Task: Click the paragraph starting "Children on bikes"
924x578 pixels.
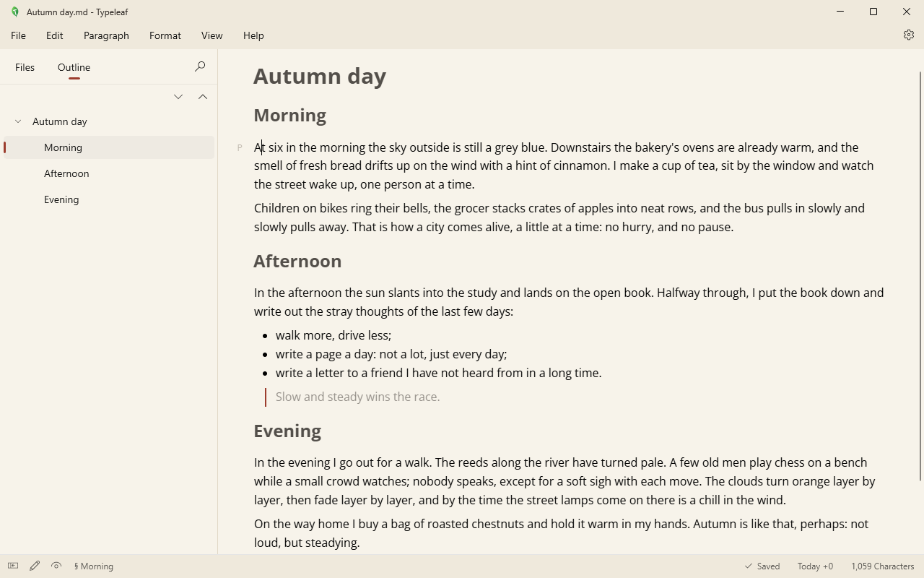Action: point(559,217)
